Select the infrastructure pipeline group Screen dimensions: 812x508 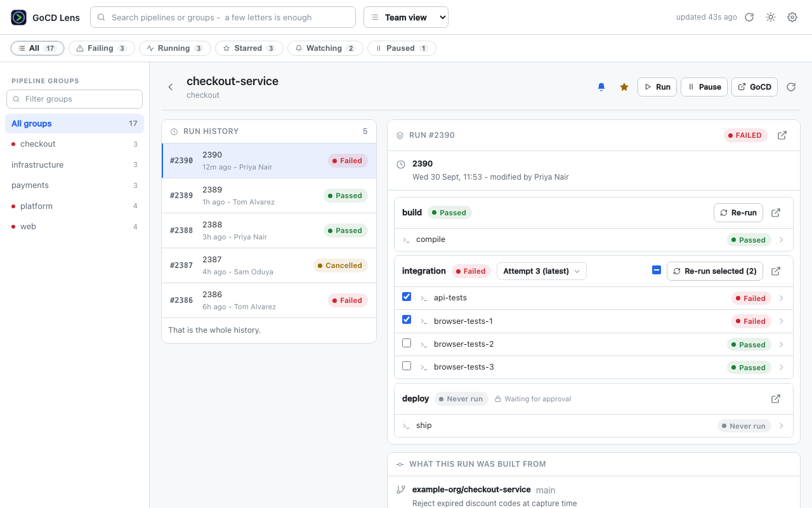click(75, 164)
